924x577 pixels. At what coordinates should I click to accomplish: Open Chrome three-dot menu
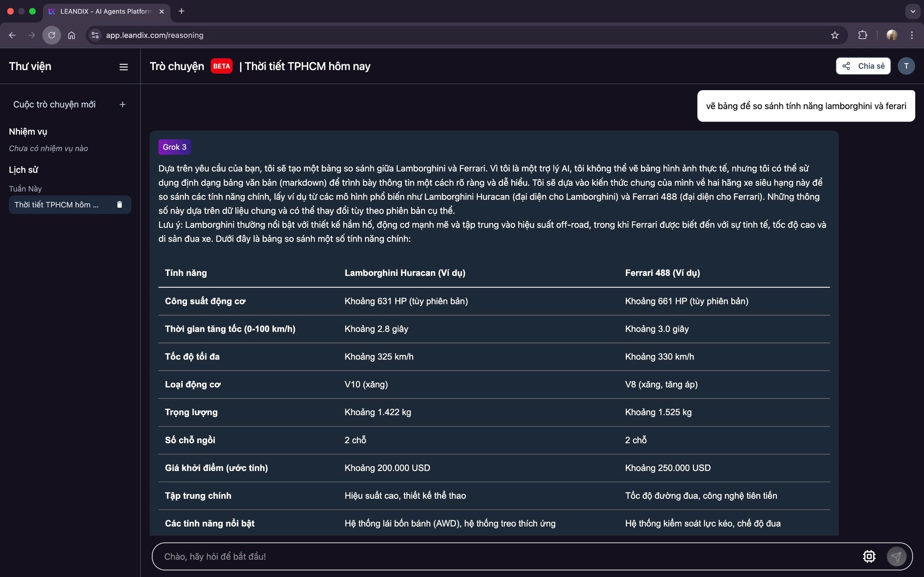pos(912,35)
